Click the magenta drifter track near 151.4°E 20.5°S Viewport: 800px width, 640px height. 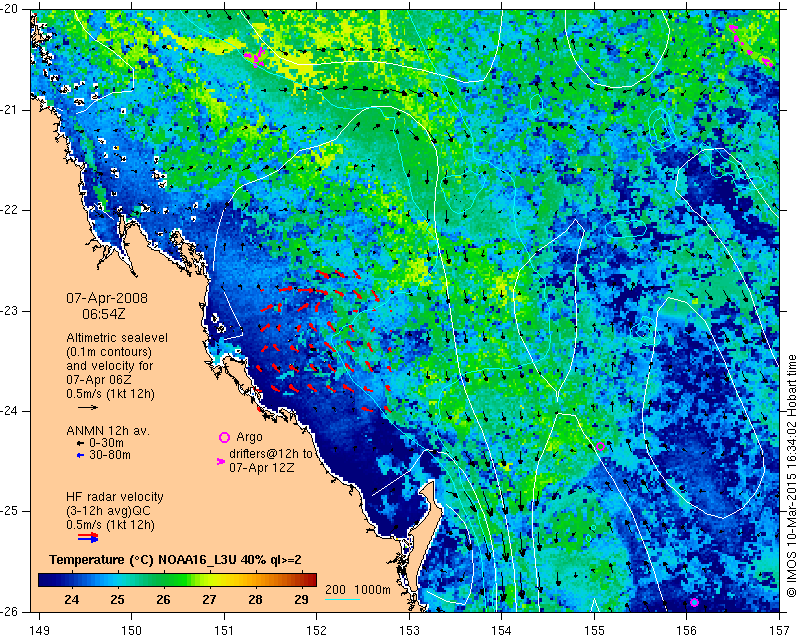coord(256,57)
